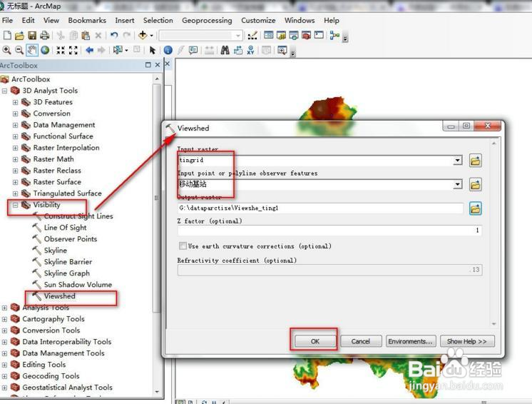Expand the Editing Tools toolbox
The image size is (532, 404).
(4, 365)
